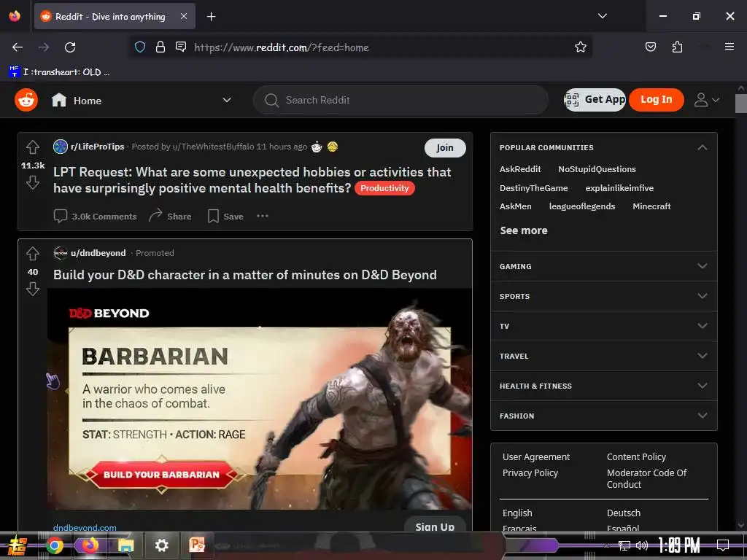Expand the Health & Fitness category
The width and height of the screenshot is (747, 560).
click(603, 386)
